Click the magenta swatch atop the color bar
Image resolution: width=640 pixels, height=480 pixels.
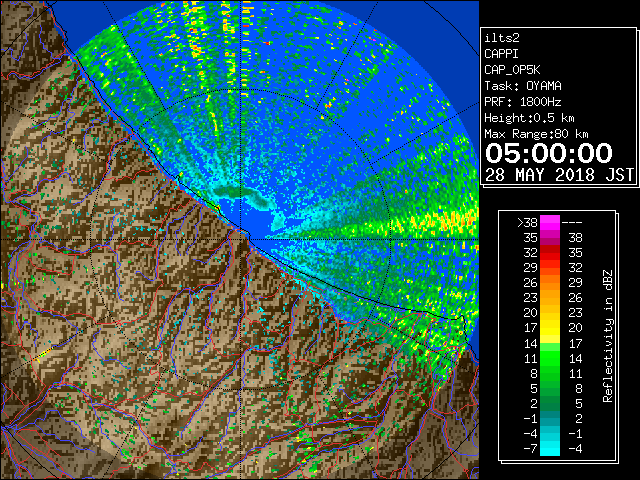(550, 223)
